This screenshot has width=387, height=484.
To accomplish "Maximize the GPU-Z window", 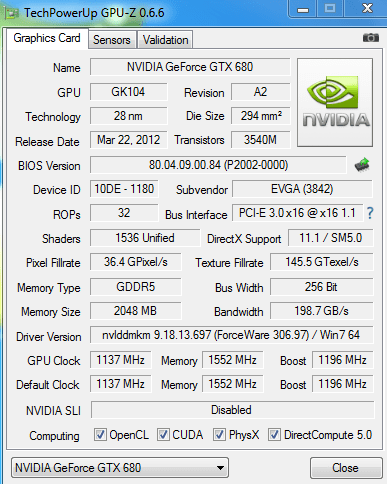I will [330, 8].
